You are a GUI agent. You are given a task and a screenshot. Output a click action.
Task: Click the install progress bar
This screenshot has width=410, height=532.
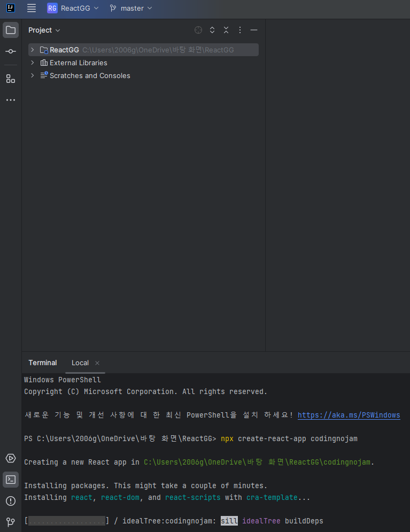(67, 521)
